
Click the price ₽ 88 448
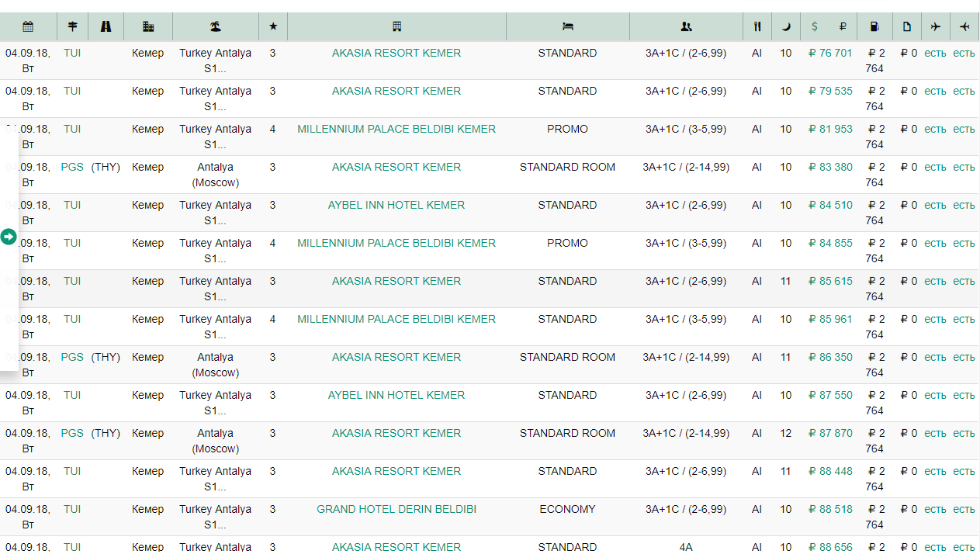[830, 471]
